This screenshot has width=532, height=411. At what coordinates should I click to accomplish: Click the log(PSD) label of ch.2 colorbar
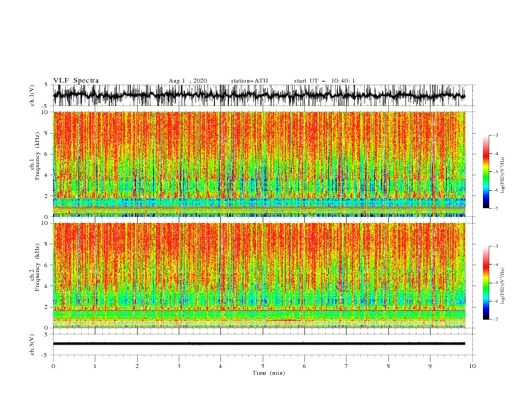tap(502, 286)
